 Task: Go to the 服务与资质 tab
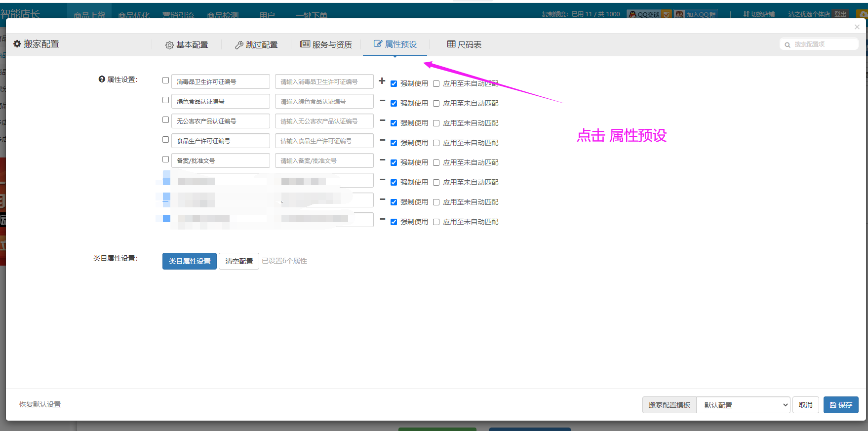326,45
